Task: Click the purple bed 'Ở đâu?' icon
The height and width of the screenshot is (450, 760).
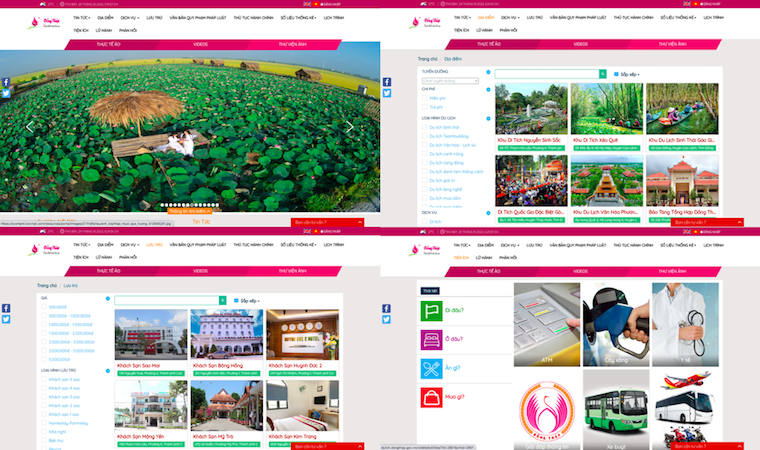Action: 431,339
